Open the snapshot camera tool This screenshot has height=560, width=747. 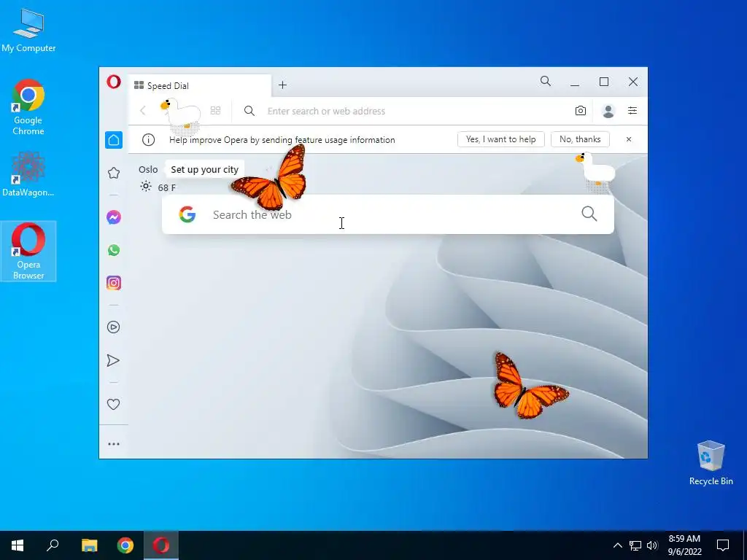click(580, 111)
